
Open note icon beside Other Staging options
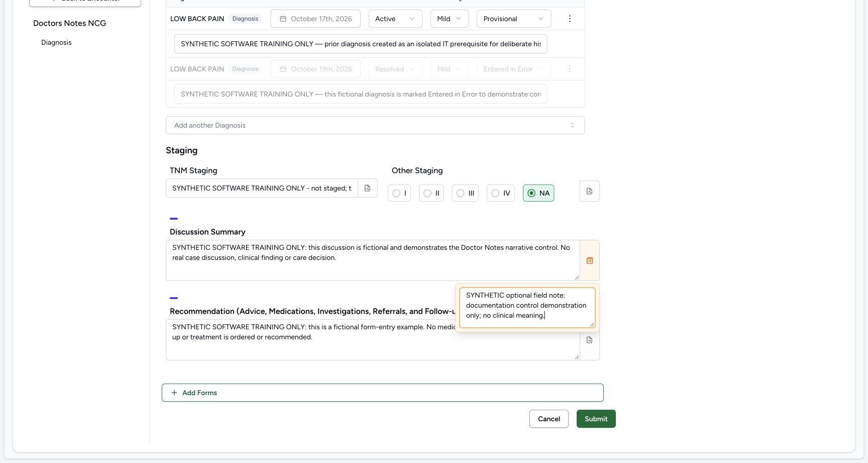coord(590,191)
